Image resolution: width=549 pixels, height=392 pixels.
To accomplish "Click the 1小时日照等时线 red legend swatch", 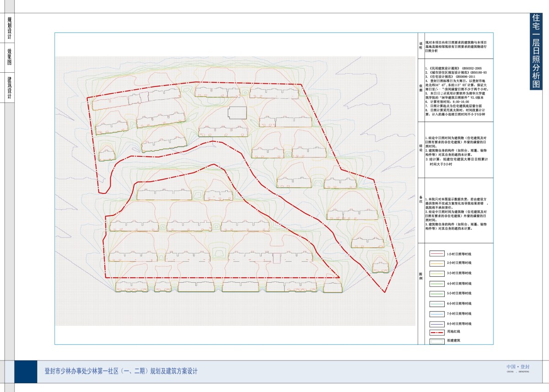I will click(x=436, y=253).
